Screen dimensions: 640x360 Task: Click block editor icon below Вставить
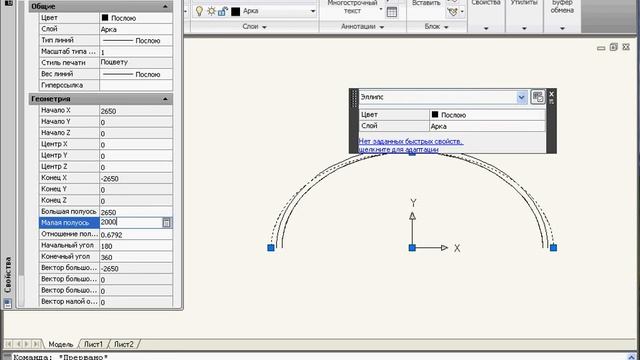(453, 11)
